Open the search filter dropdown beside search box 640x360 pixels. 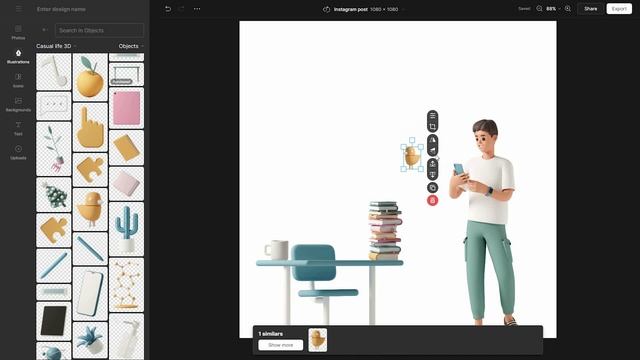pyautogui.click(x=44, y=30)
